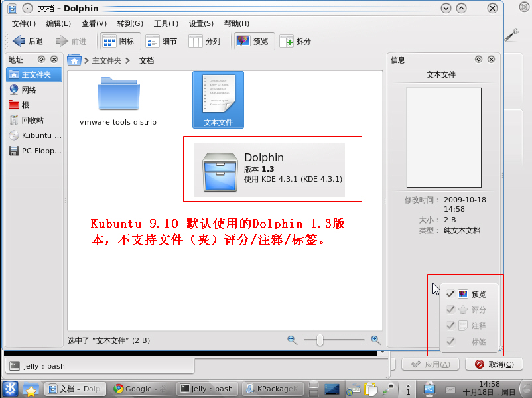Go to 主文件夹 in the breadcrumb path
The height and width of the screenshot is (398, 532).
click(107, 60)
